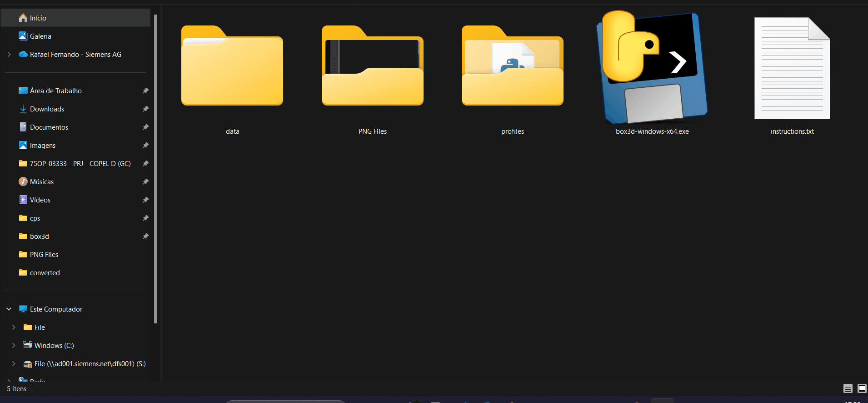This screenshot has height=403, width=868.
Task: Switch to large icons view layout
Action: (862, 388)
